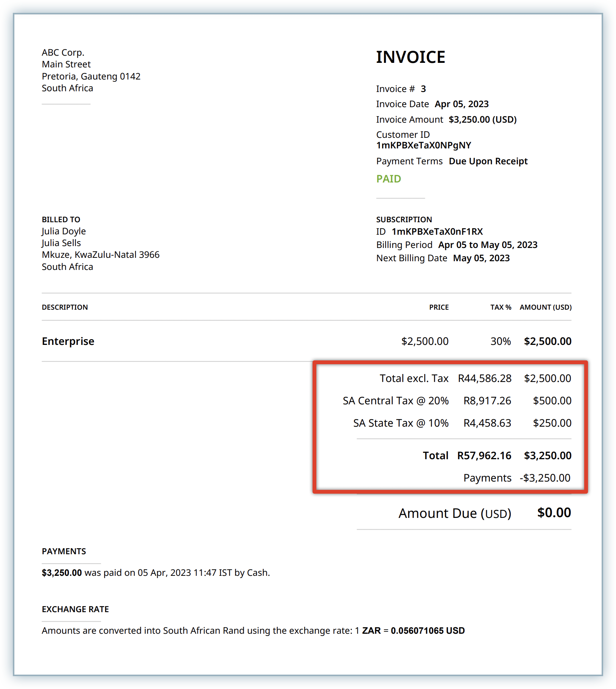Image resolution: width=616 pixels, height=689 pixels.
Task: Select the Next Billing Date May 05, 2023
Action: [x=481, y=258]
